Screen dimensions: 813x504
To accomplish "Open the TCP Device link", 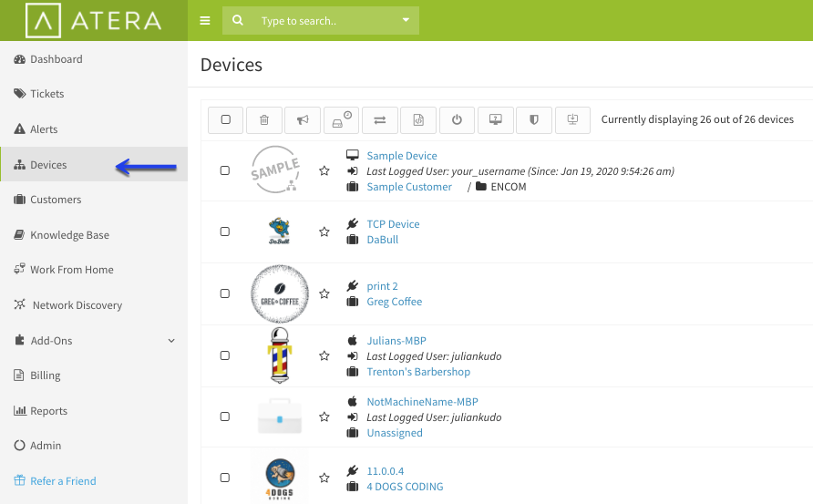I will (x=393, y=224).
